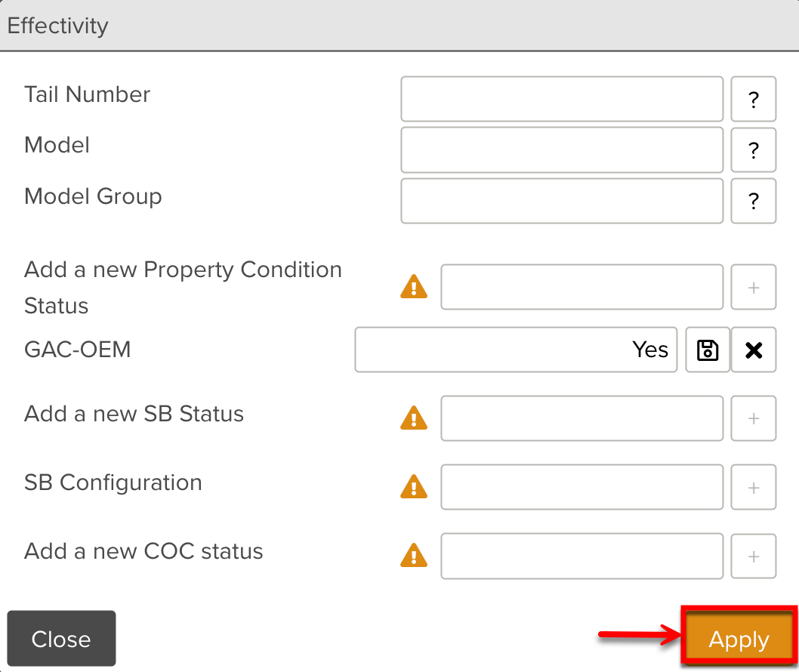799x672 pixels.
Task: Add the new SB Status with plus
Action: coord(753,418)
